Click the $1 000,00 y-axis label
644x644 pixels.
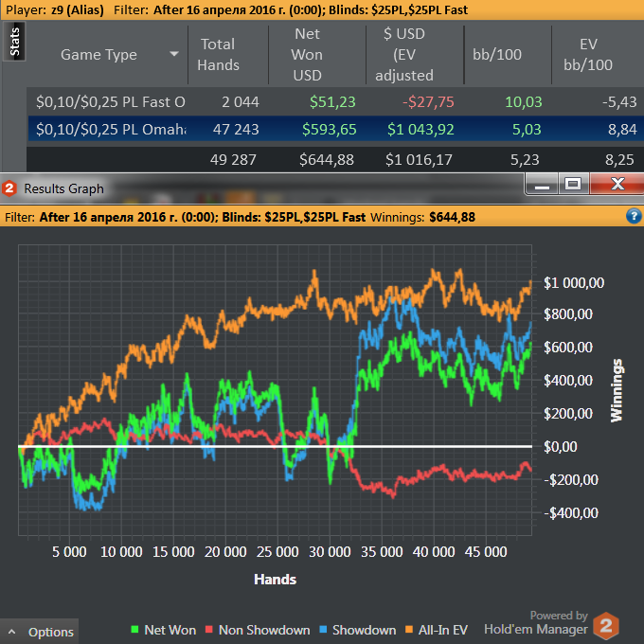tap(574, 283)
